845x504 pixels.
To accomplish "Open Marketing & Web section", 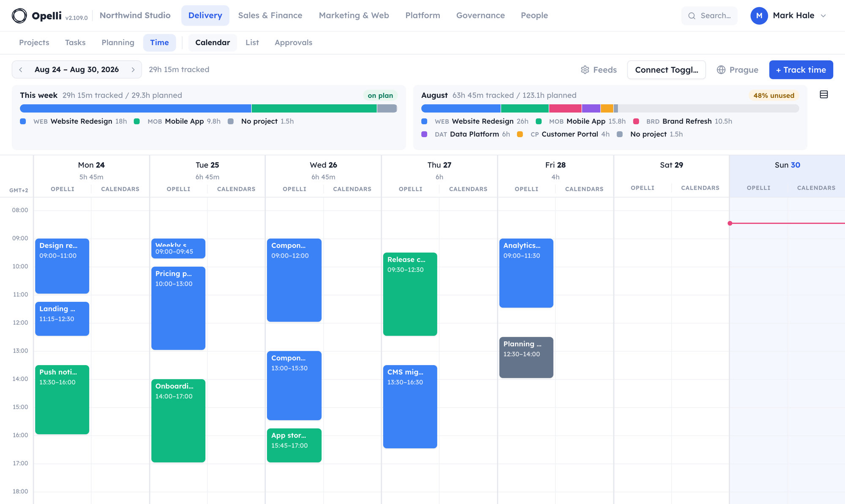I will (x=354, y=16).
